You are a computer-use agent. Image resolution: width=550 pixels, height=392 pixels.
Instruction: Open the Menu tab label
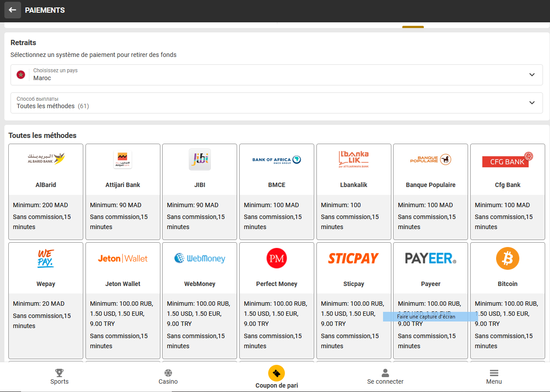point(494,381)
